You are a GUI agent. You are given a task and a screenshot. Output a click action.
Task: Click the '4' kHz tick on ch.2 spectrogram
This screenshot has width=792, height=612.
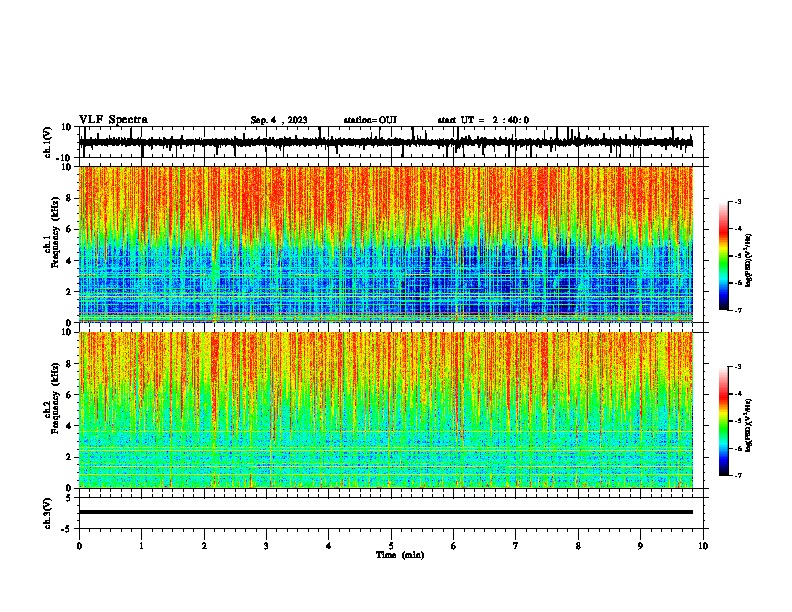[69, 426]
